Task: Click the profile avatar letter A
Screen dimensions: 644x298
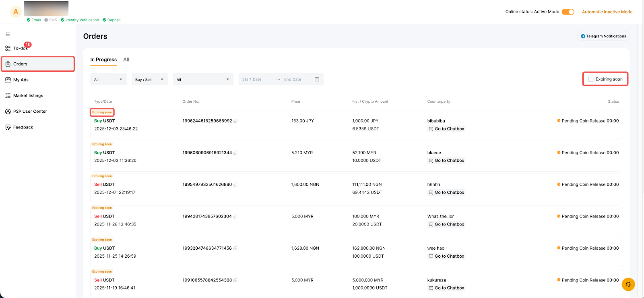Action: click(x=16, y=12)
